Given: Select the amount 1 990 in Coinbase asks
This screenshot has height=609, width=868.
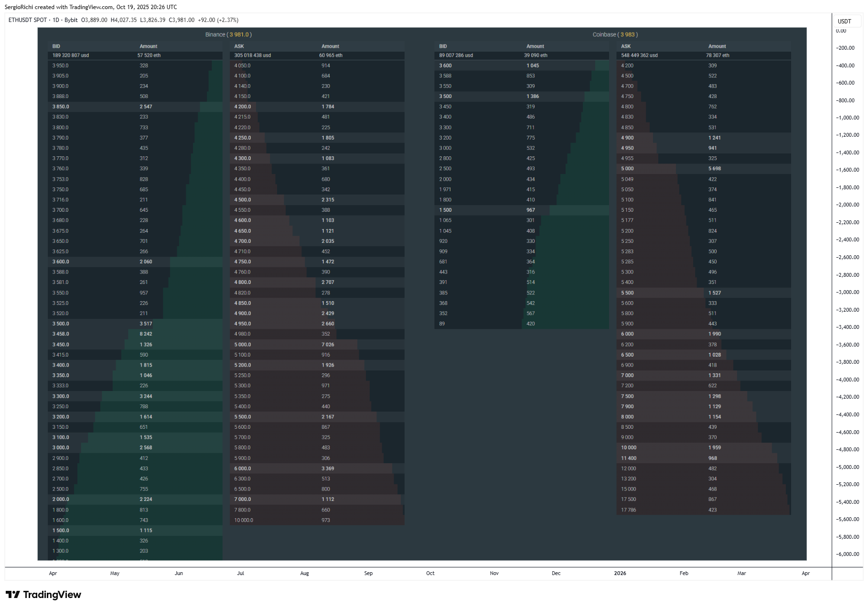Looking at the screenshot, I should [x=715, y=334].
